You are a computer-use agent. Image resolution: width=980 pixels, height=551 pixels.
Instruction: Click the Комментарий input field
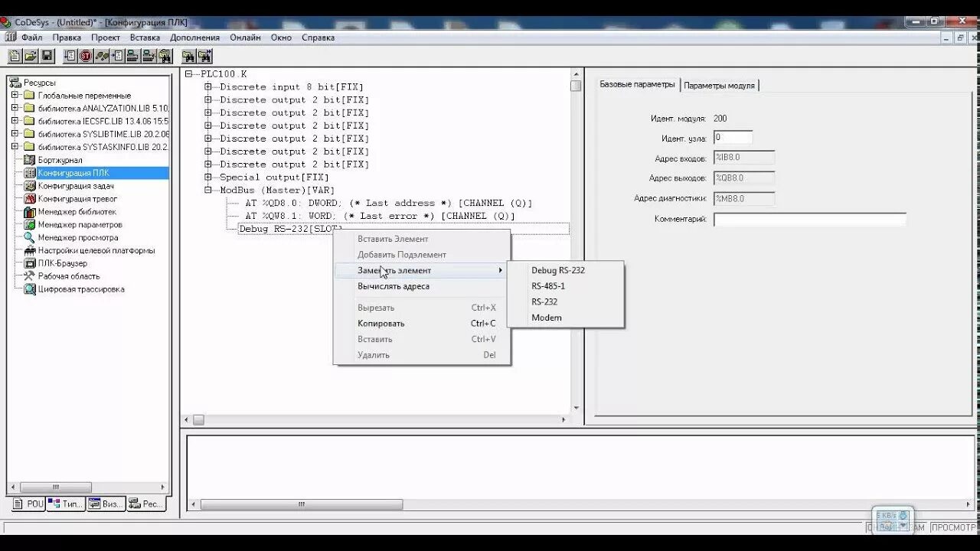[x=810, y=220]
